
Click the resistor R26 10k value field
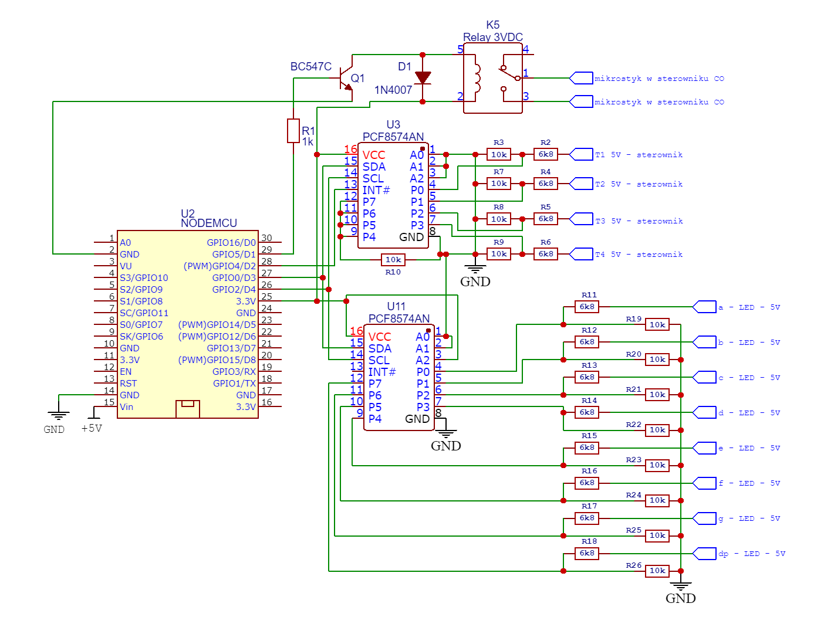point(657,571)
